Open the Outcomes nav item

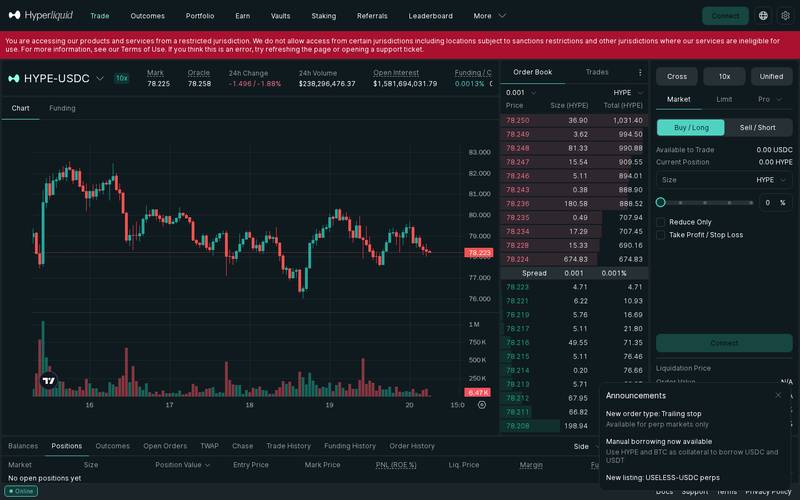(x=147, y=16)
